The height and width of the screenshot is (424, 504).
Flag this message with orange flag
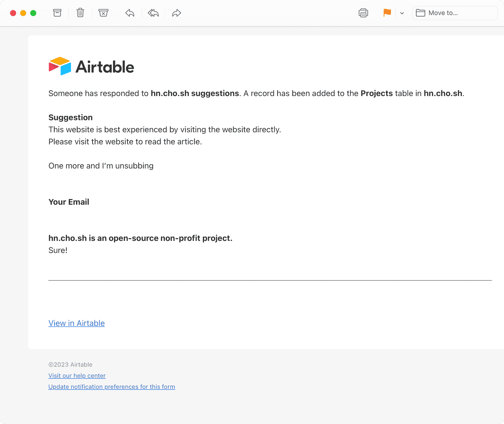(387, 13)
